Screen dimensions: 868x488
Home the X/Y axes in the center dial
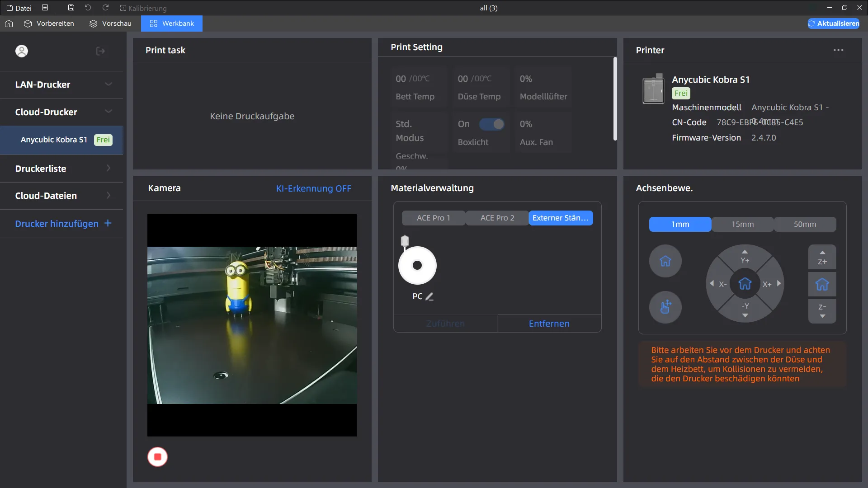pos(745,284)
